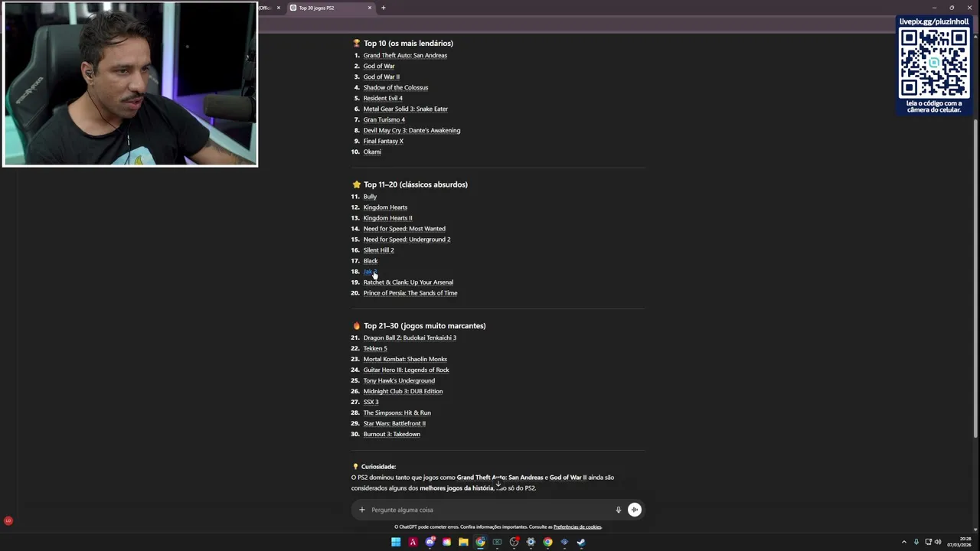The width and height of the screenshot is (980, 551).
Task: Open Grand Theft Auto: San Andreas link
Action: [405, 55]
